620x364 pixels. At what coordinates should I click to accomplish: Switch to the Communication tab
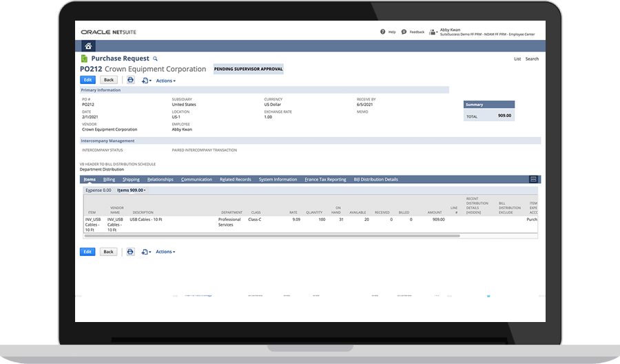196,179
